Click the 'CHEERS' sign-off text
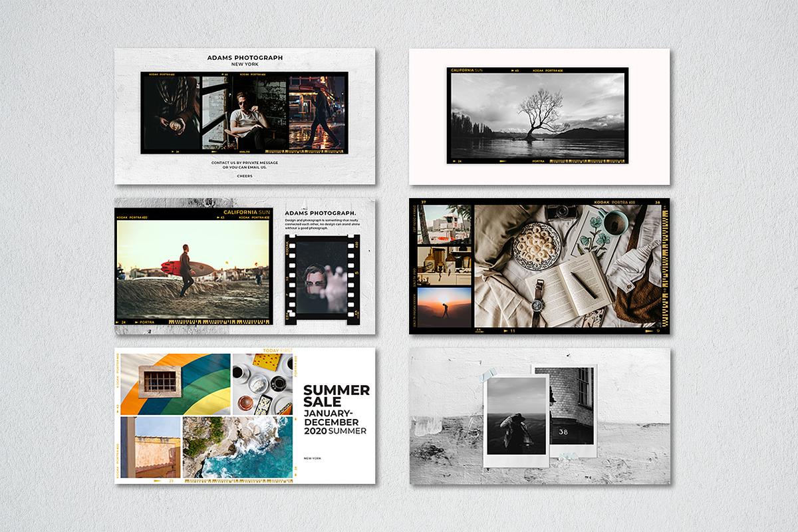 click(x=245, y=176)
